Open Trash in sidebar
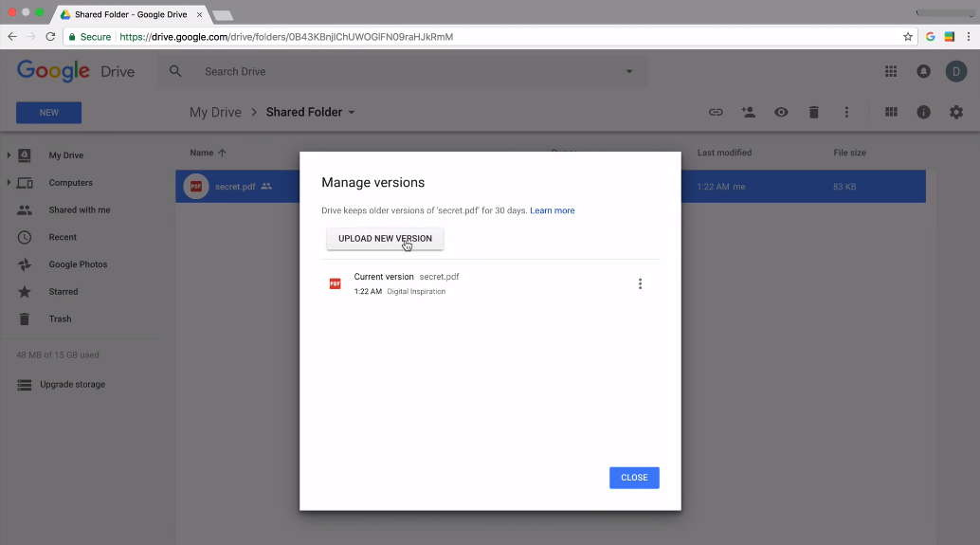This screenshot has width=980, height=545. [60, 318]
